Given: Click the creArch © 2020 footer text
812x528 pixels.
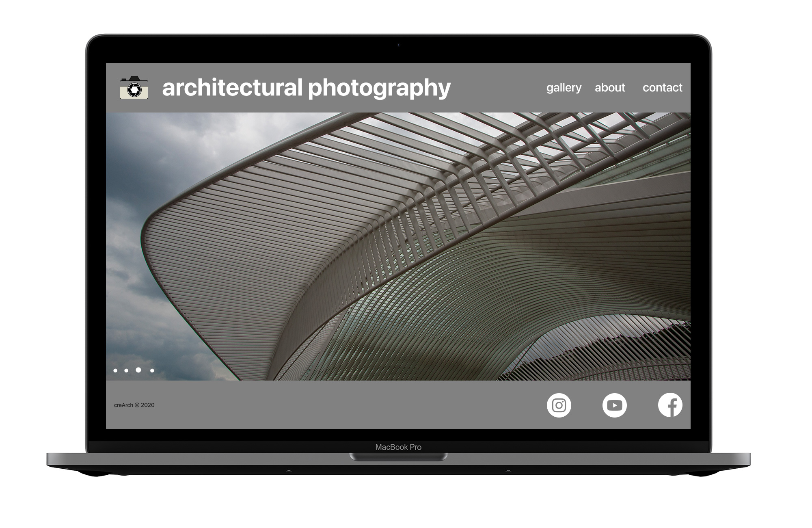Looking at the screenshot, I should (x=133, y=404).
